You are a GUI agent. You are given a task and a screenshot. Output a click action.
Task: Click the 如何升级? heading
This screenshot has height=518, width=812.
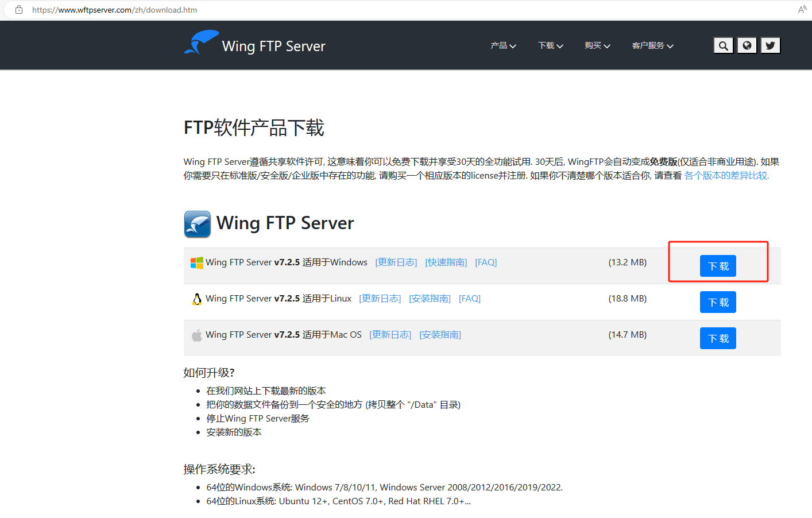(209, 373)
